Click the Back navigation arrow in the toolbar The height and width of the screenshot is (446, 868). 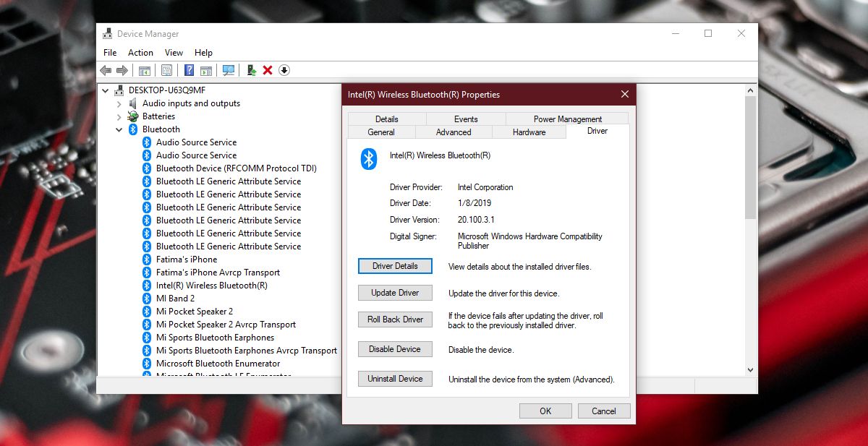pos(106,69)
